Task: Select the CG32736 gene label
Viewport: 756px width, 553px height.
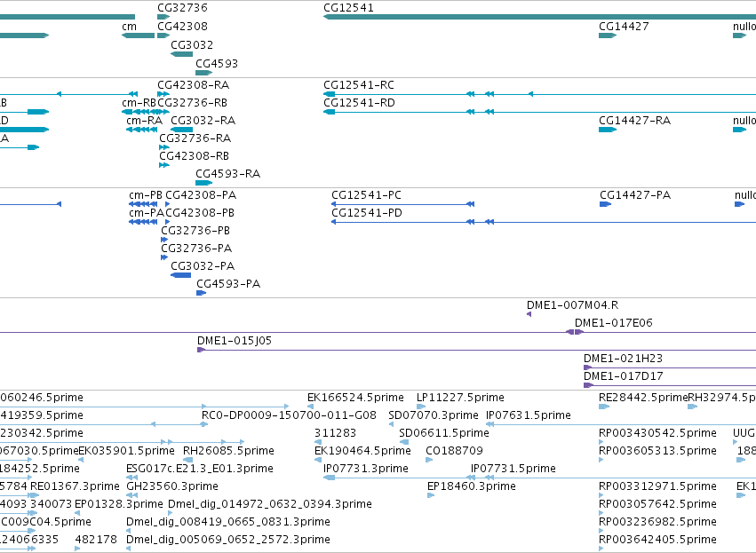Action: click(182, 8)
